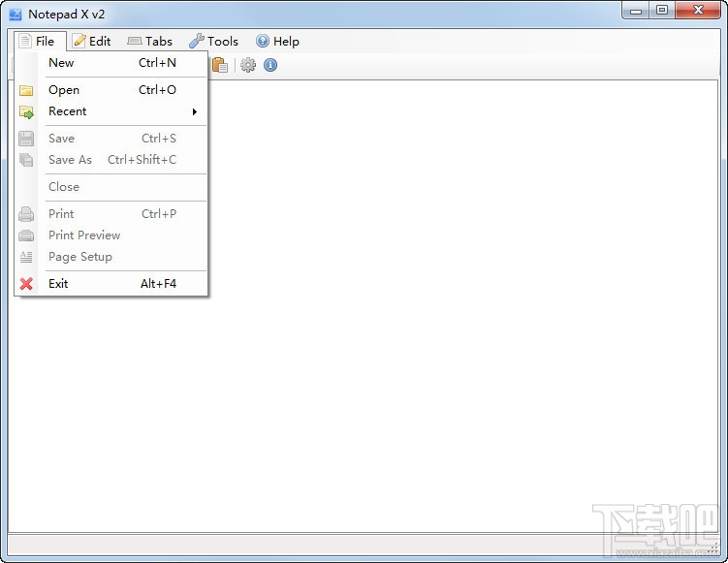Select the Print menu entry
Image resolution: width=728 pixels, height=563 pixels.
click(111, 214)
